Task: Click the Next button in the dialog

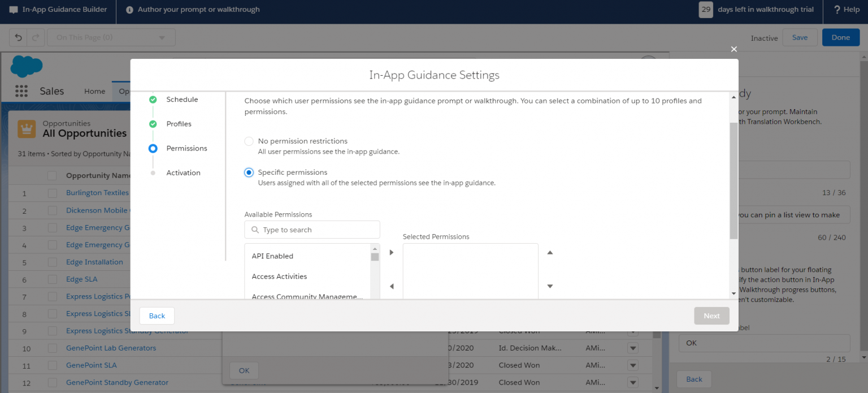Action: 711,316
